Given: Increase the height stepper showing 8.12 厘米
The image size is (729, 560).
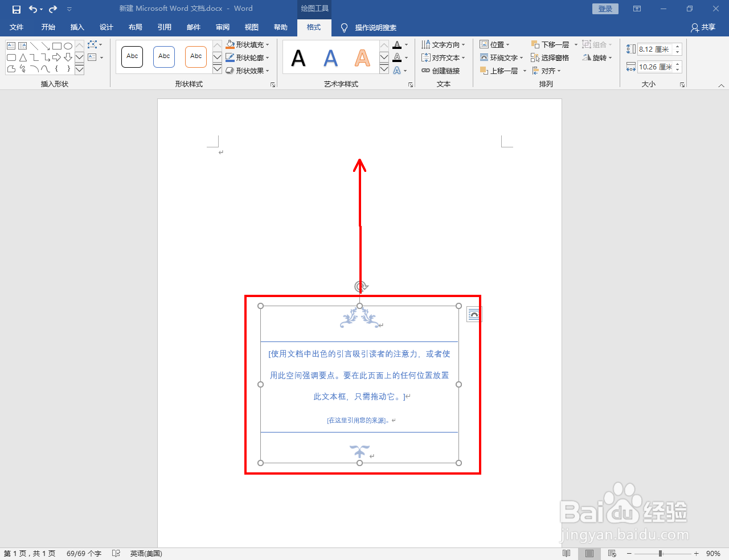Looking at the screenshot, I should click(x=677, y=46).
